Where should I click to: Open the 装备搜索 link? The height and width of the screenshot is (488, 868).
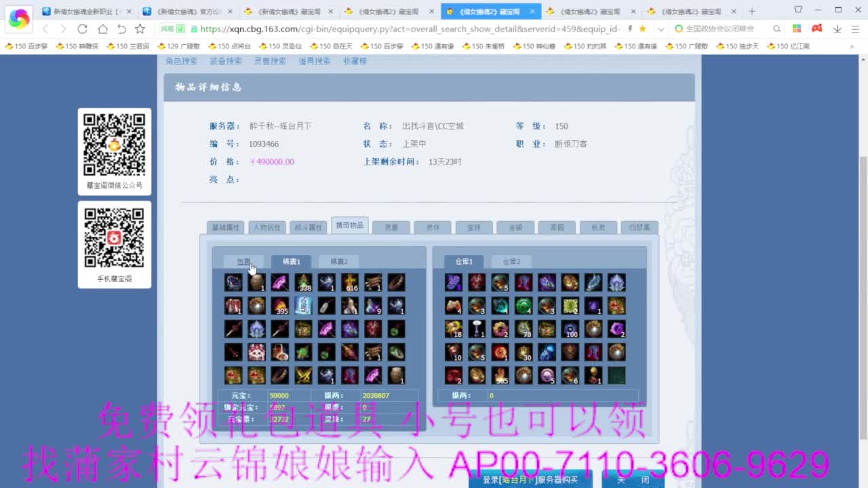(226, 61)
